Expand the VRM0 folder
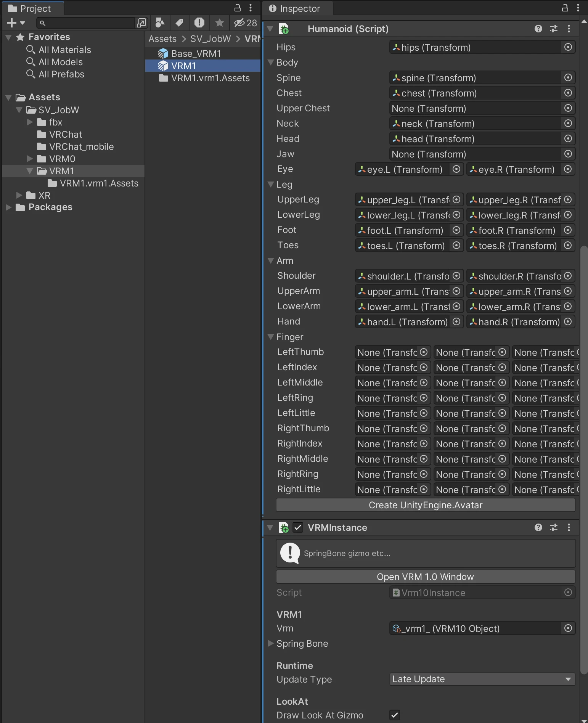 30,159
